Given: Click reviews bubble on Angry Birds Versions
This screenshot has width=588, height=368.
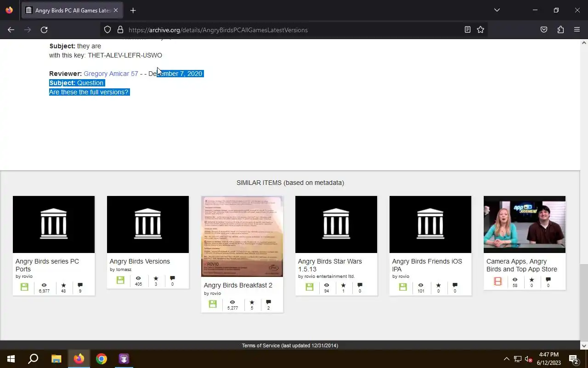Looking at the screenshot, I should (172, 278).
